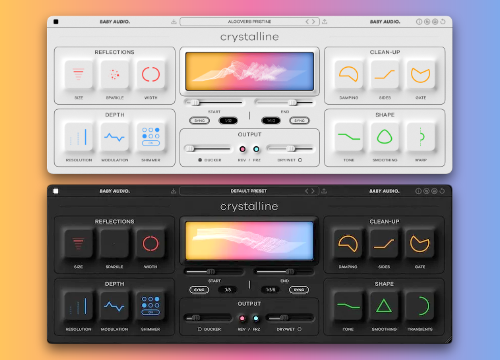Click the info icon in the dark plugin header

click(x=418, y=191)
